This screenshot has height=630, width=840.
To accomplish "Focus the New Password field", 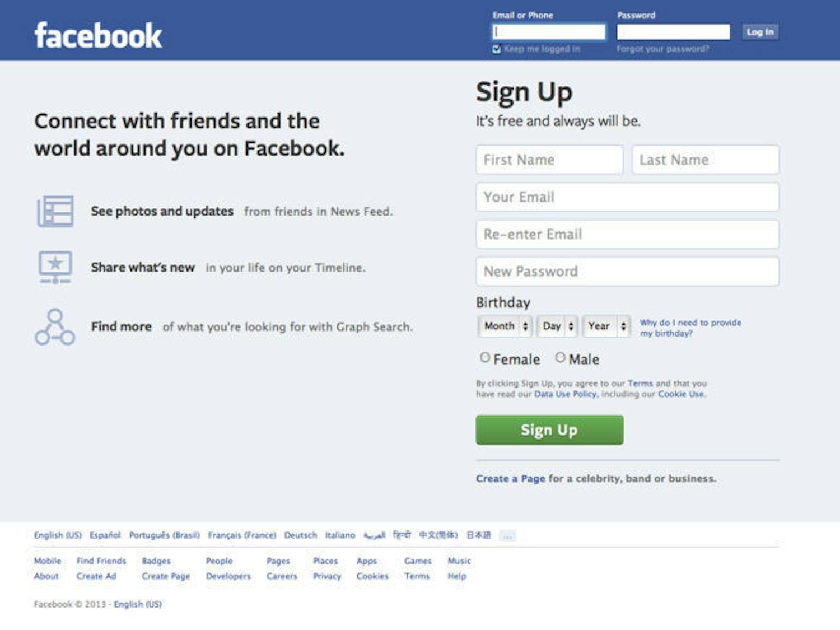I will coord(627,272).
